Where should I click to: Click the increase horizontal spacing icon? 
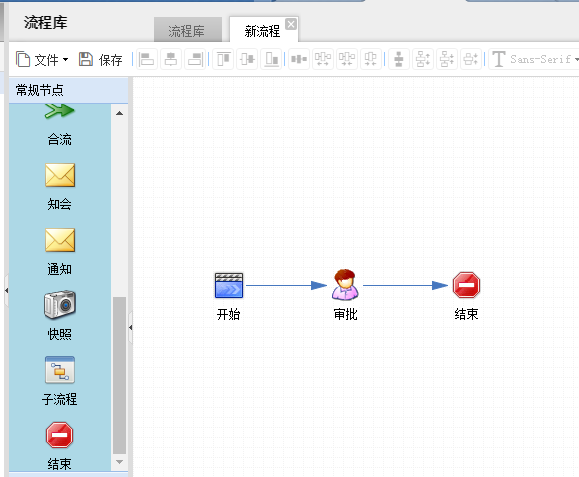click(x=323, y=59)
